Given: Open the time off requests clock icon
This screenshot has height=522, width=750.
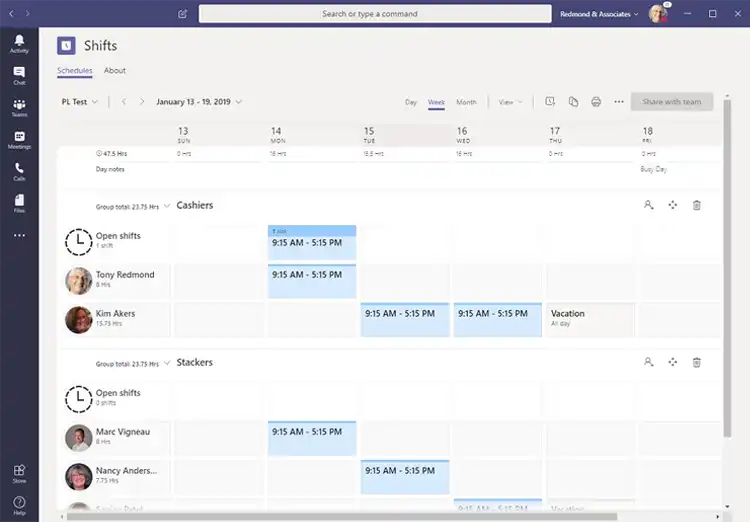Looking at the screenshot, I should click(550, 102).
